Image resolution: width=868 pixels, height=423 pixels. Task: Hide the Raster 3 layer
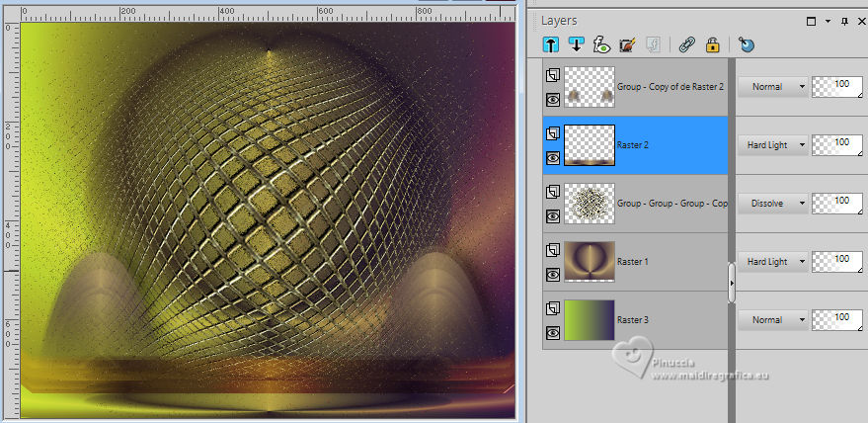[x=552, y=333]
